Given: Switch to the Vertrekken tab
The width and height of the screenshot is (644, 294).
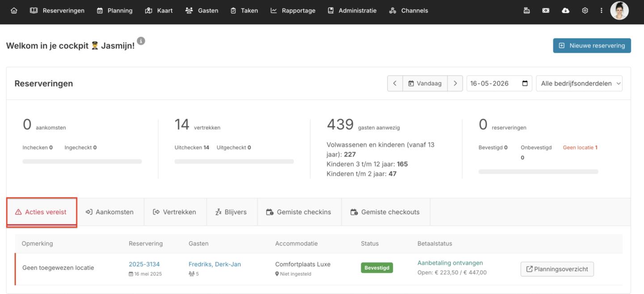Looking at the screenshot, I should 175,212.
